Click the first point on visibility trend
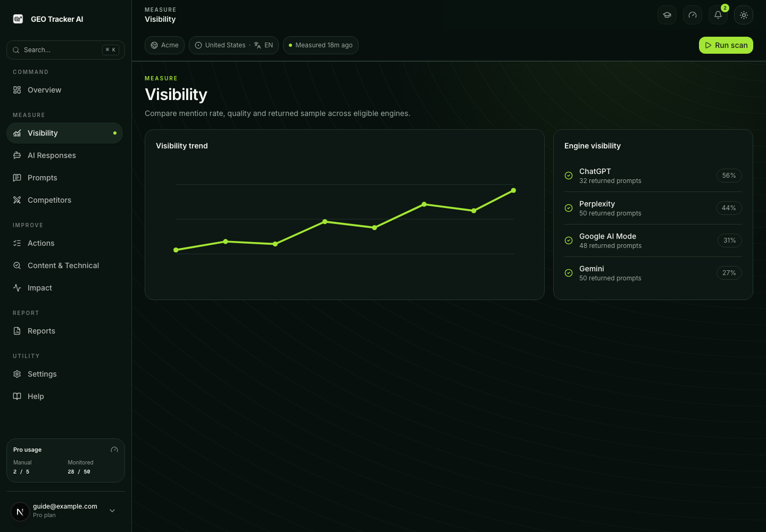 (x=176, y=250)
